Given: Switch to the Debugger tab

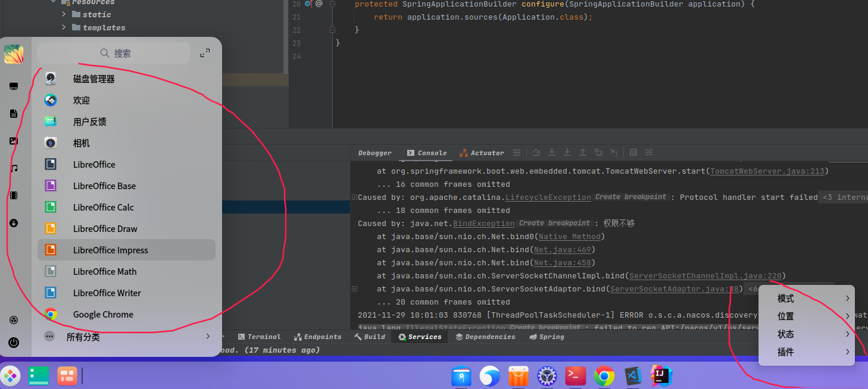Looking at the screenshot, I should click(x=374, y=153).
